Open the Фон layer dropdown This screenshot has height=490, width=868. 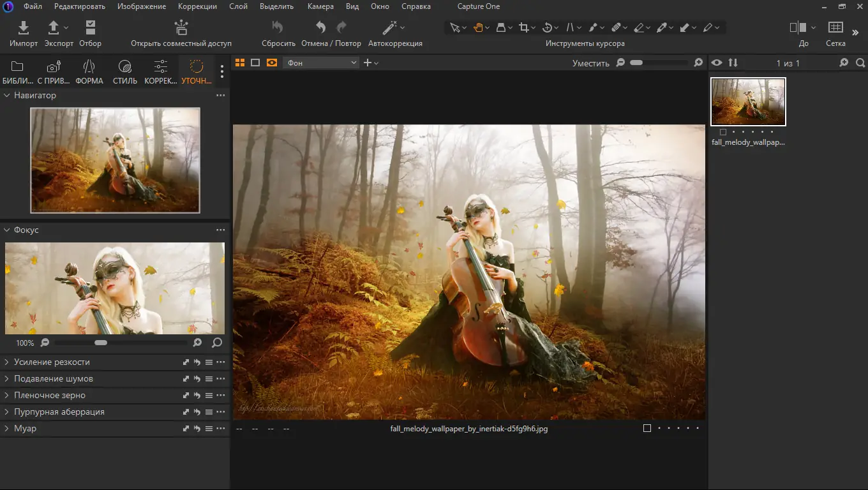coord(322,63)
